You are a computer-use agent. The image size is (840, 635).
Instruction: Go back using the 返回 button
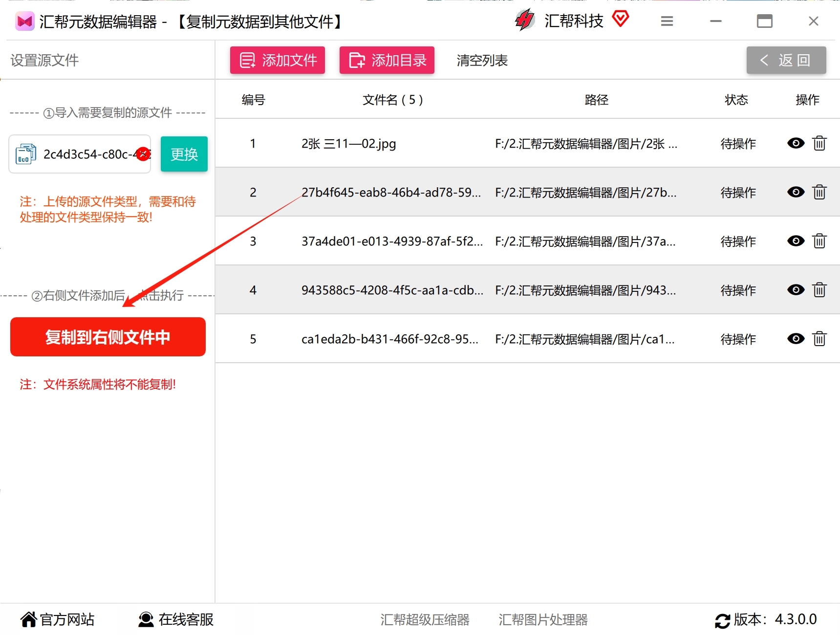tap(786, 60)
